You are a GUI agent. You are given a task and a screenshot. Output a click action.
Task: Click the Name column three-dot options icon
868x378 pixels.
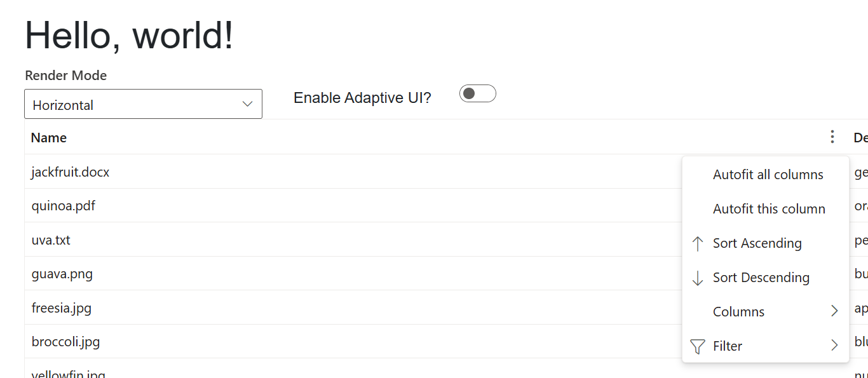click(x=832, y=137)
